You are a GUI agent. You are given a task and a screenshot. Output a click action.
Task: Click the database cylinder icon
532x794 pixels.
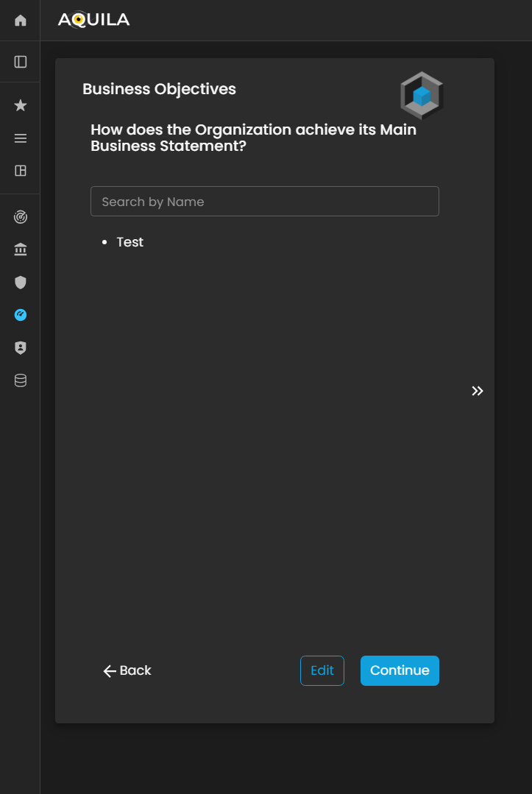(x=21, y=380)
